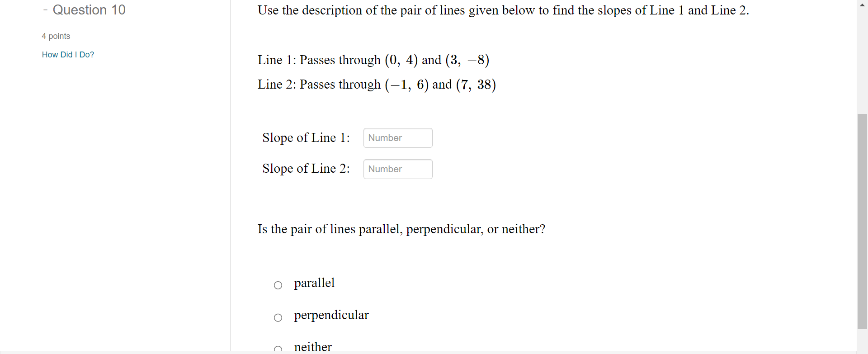
Task: Click the "Question 10" heading
Action: point(89,9)
